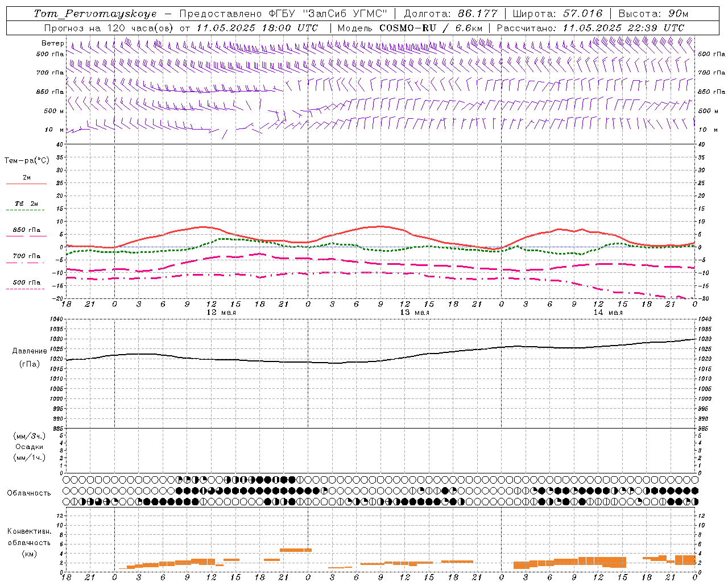
Task: Click the start time 11.05.2025 18:00 UTC
Action: point(257,28)
